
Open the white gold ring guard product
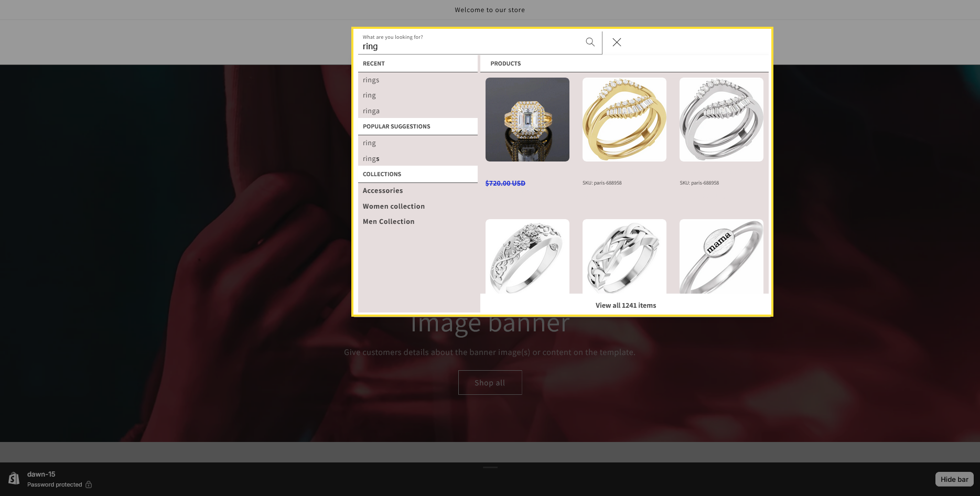(721, 120)
